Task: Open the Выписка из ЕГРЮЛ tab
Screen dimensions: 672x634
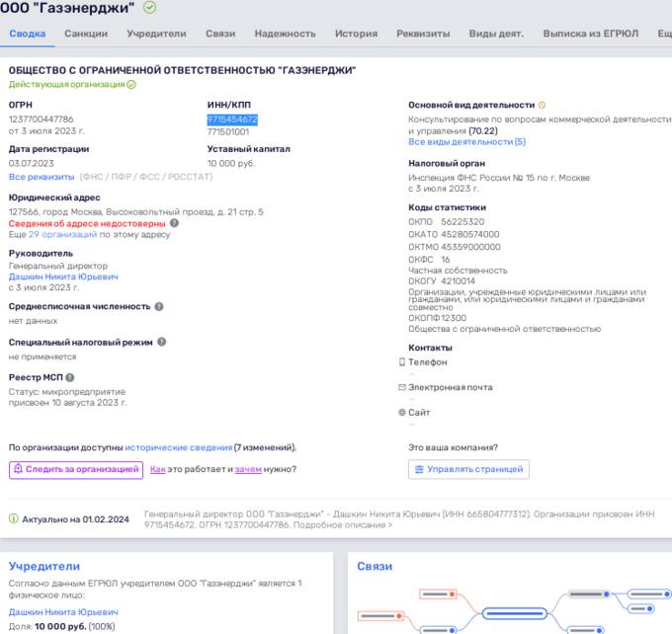Action: pyautogui.click(x=592, y=34)
